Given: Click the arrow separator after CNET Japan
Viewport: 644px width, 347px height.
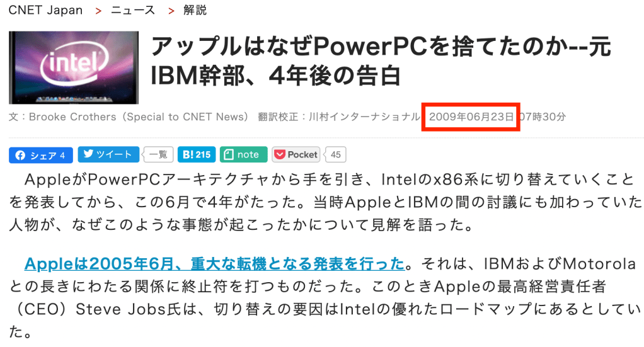Looking at the screenshot, I should tap(98, 11).
